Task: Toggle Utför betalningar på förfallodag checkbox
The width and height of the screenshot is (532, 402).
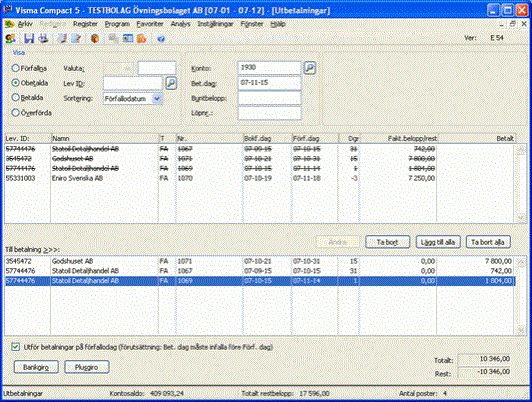Action: [x=15, y=347]
